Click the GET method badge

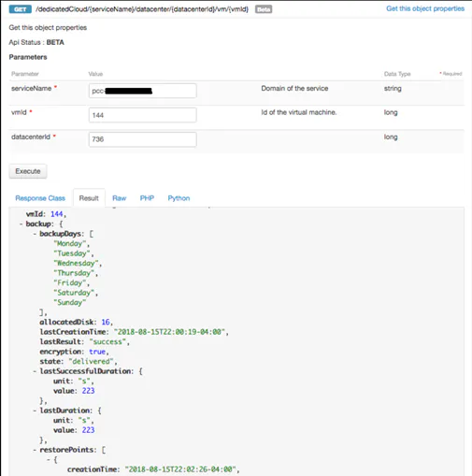[21, 9]
